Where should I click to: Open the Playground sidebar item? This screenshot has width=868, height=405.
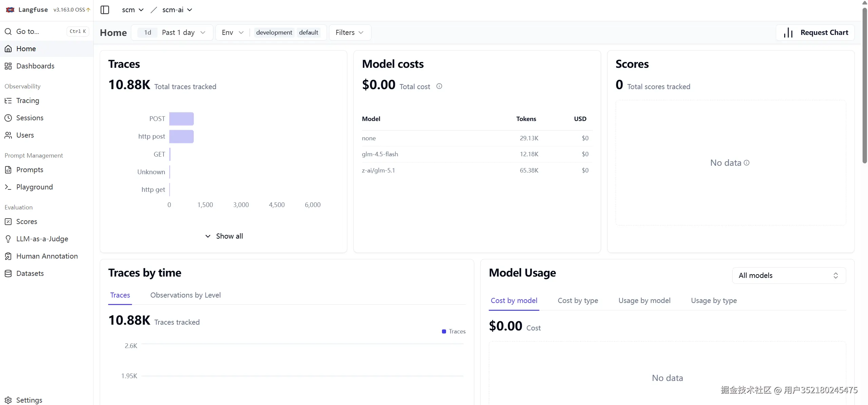(x=34, y=187)
